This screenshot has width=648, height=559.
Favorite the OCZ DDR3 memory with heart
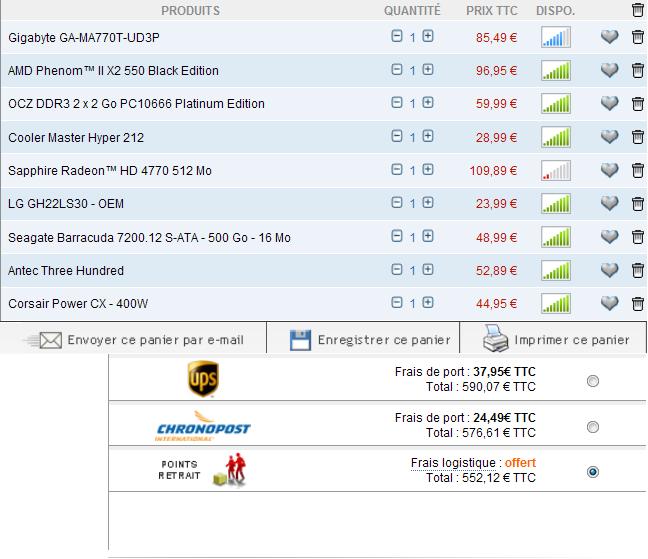pos(609,103)
